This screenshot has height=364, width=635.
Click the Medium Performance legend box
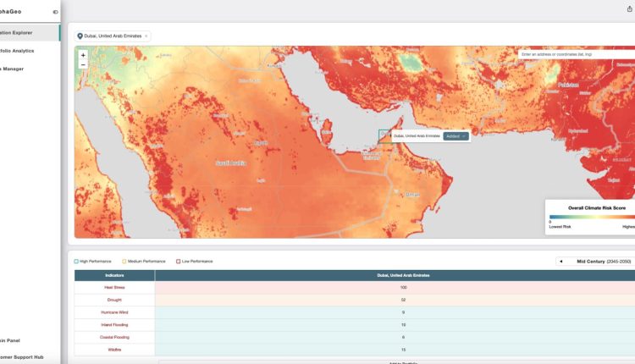124,261
